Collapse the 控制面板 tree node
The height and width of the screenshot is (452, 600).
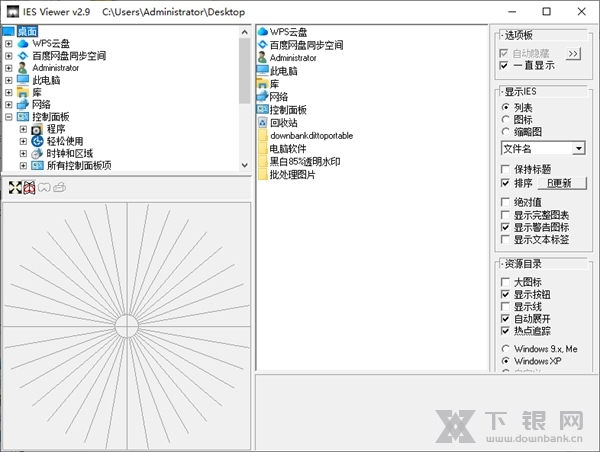pos(9,117)
